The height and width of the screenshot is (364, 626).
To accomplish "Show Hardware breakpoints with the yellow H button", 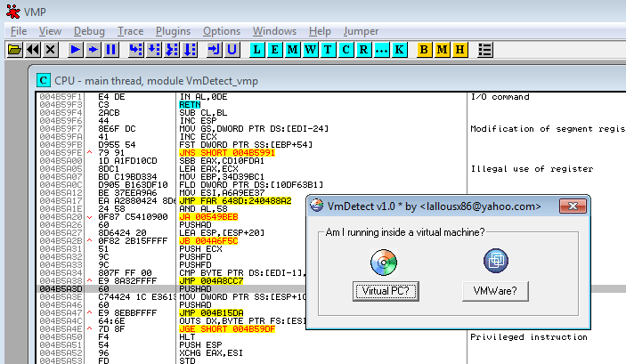I will pyautogui.click(x=460, y=49).
